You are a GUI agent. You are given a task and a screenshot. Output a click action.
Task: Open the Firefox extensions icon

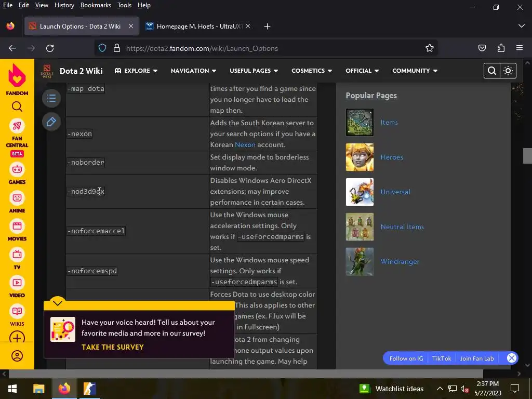(x=501, y=48)
